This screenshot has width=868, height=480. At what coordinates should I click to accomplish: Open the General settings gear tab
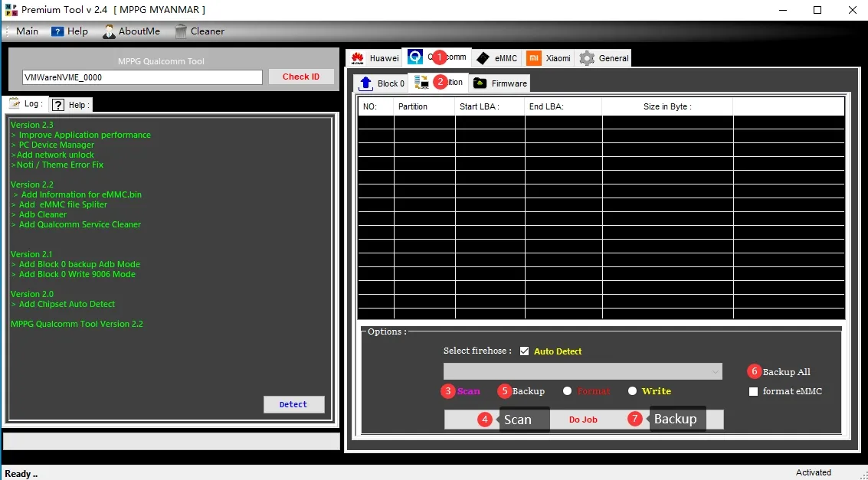pos(604,58)
